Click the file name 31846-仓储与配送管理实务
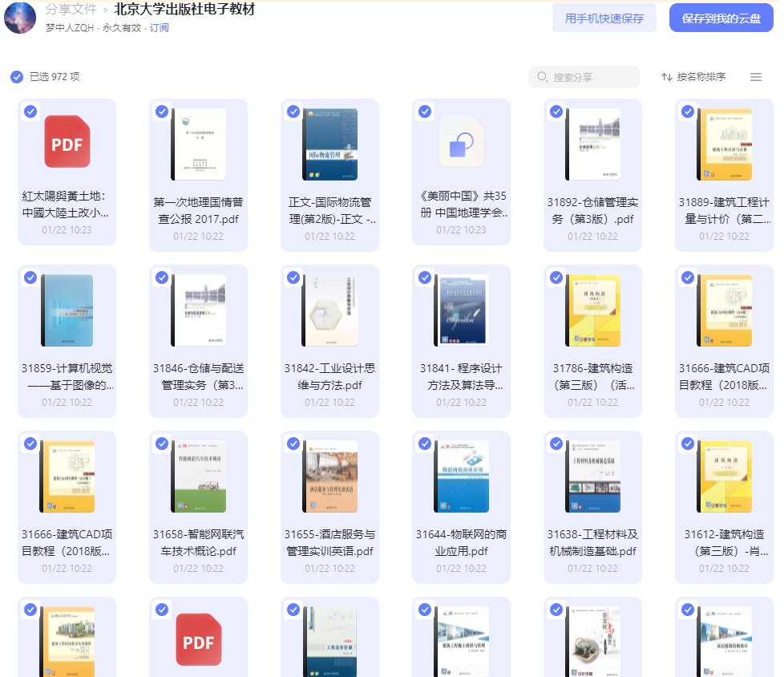 click(199, 377)
